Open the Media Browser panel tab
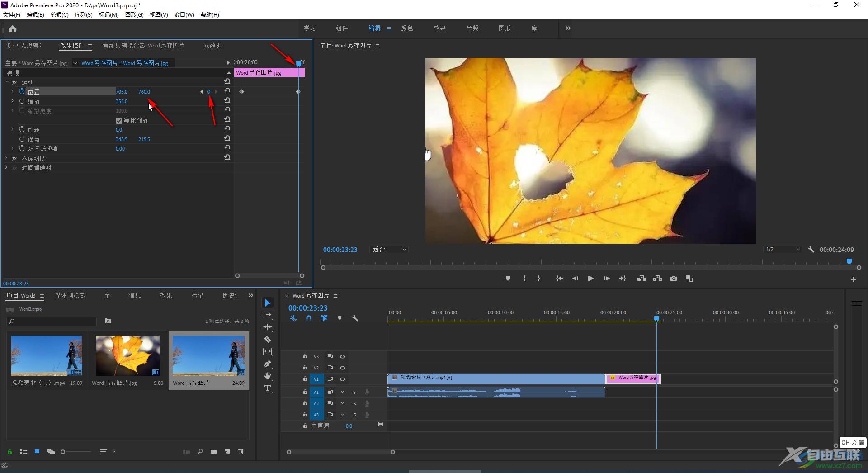This screenshot has height=473, width=868. coord(70,295)
